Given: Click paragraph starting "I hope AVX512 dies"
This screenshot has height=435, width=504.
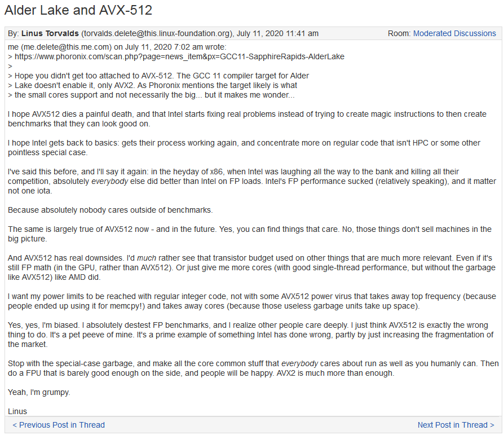Looking at the screenshot, I should click(247, 118).
